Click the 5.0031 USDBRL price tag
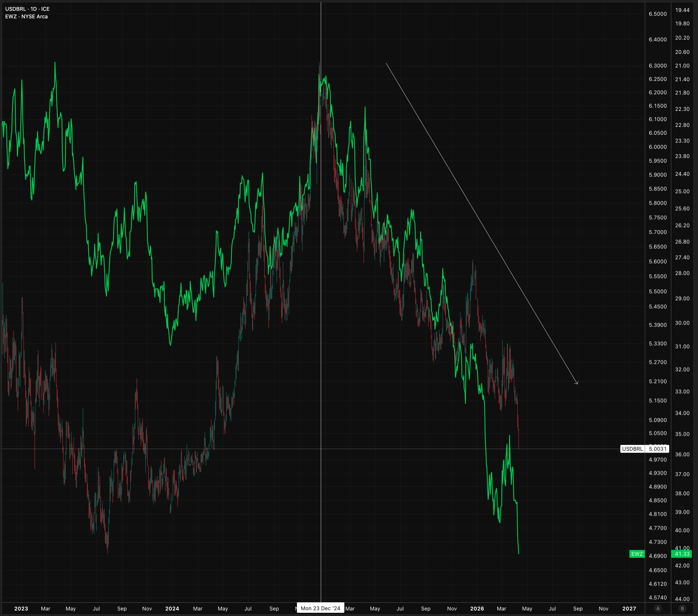The height and width of the screenshot is (616, 698). point(657,449)
